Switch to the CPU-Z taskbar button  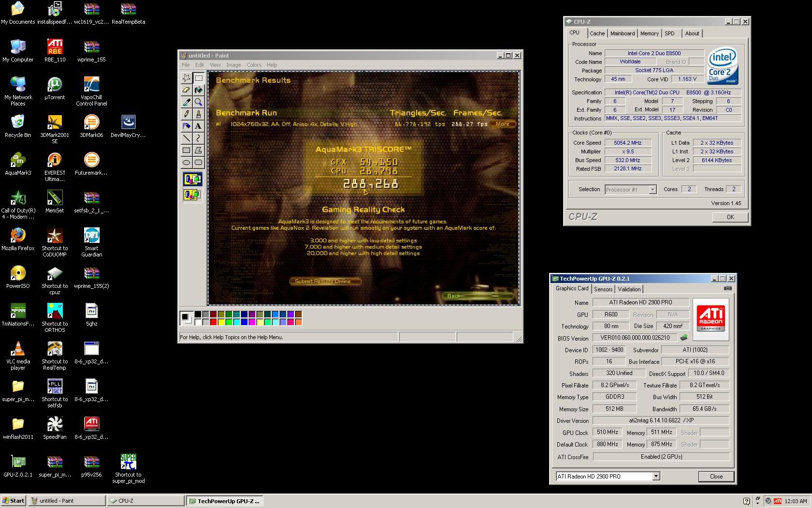pyautogui.click(x=145, y=501)
